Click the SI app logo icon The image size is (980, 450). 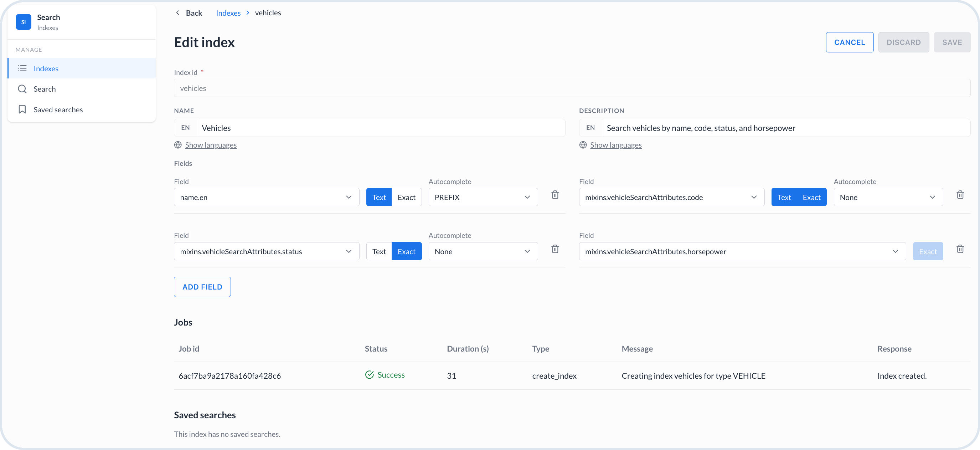tap(23, 22)
